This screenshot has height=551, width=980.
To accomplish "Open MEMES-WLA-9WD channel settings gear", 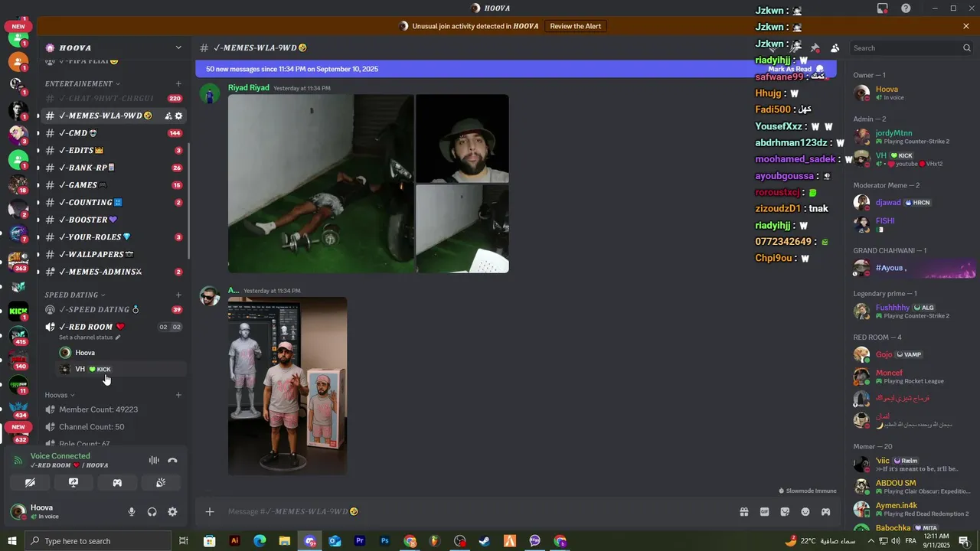I will (x=179, y=116).
